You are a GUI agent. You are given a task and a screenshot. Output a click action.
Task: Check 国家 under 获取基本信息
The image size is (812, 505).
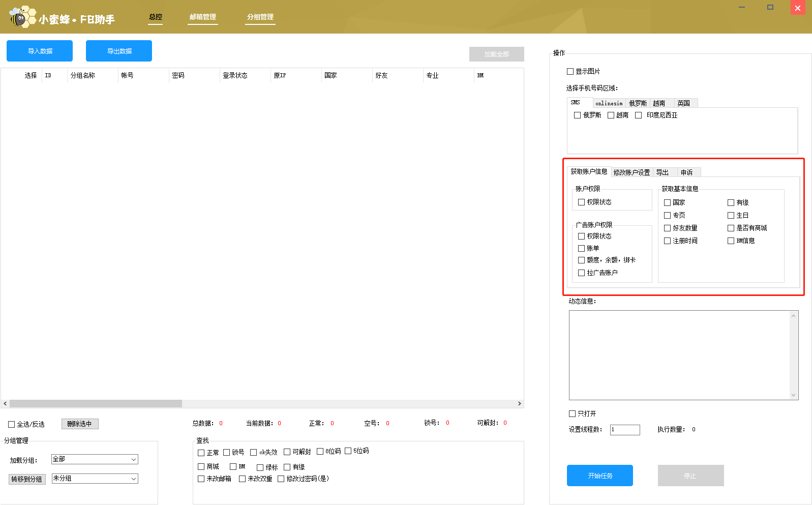tap(667, 202)
